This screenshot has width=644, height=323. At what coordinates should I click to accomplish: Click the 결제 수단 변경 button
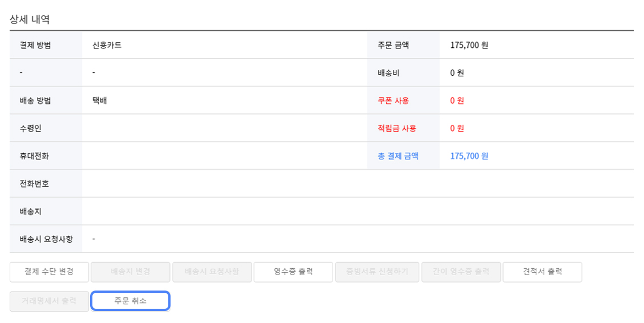pos(49,272)
